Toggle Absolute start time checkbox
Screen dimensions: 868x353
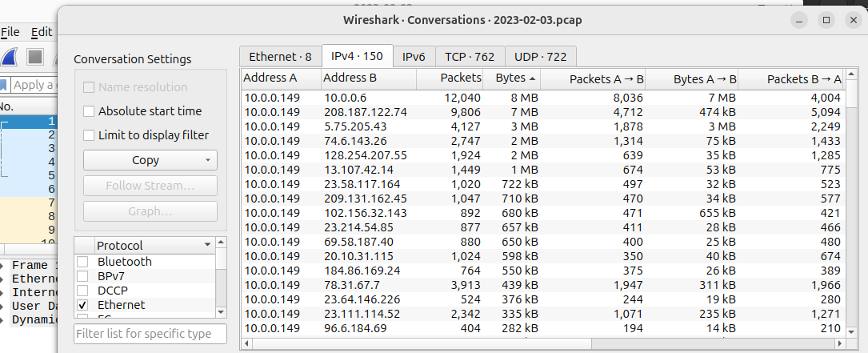pos(89,111)
